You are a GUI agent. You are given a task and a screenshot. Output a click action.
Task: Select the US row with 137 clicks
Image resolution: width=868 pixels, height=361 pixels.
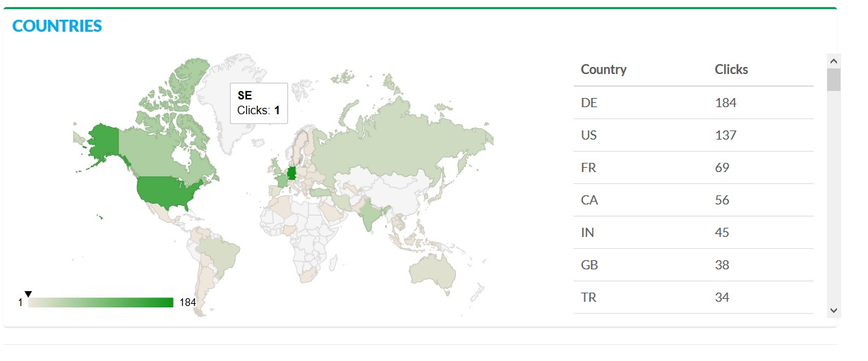[x=693, y=135]
